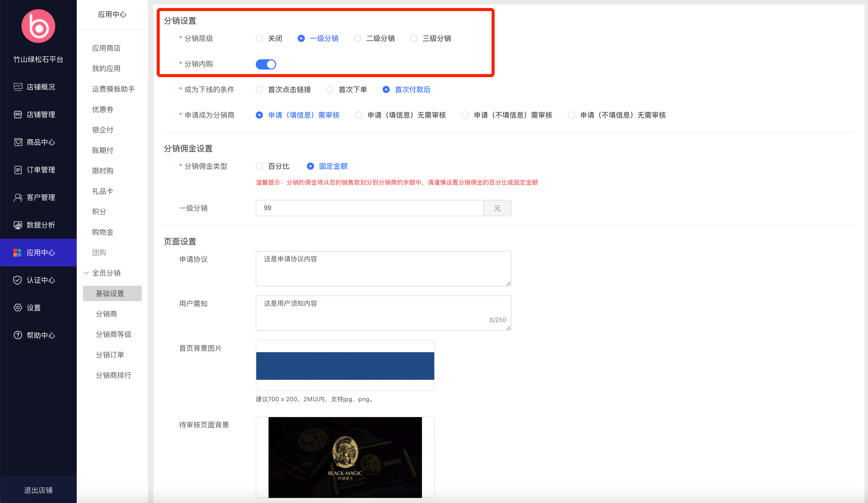868x503 pixels.
Task: Toggle the 分销内购 switch off
Action: [x=265, y=64]
